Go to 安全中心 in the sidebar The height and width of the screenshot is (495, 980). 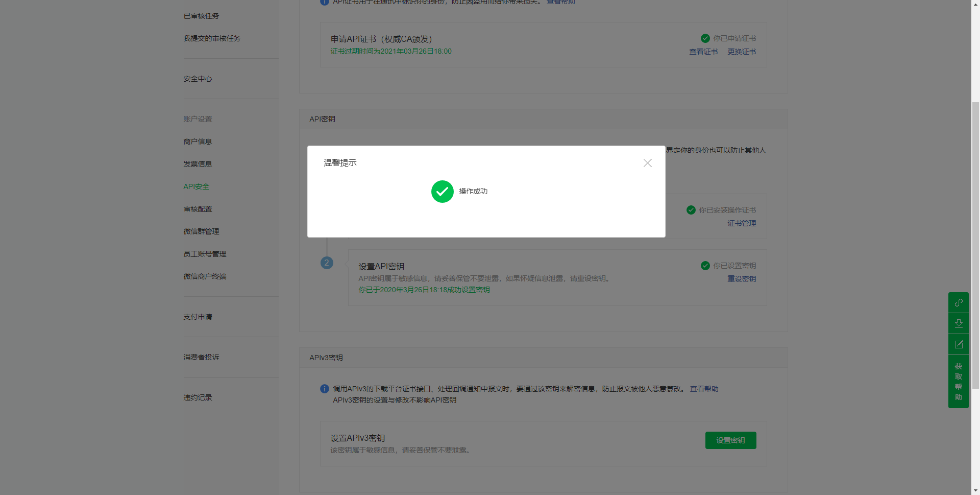(x=198, y=79)
